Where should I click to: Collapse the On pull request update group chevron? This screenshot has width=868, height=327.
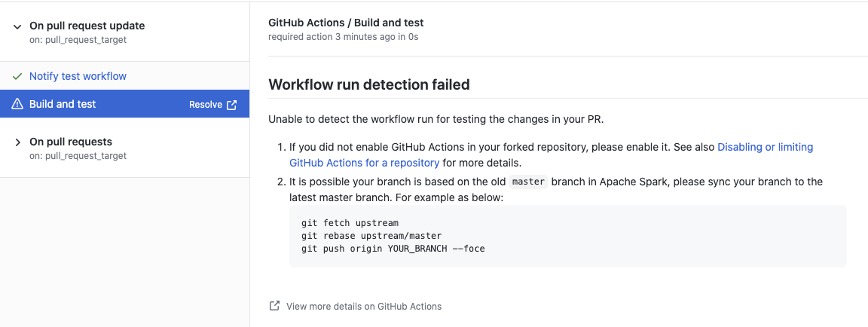(x=17, y=26)
